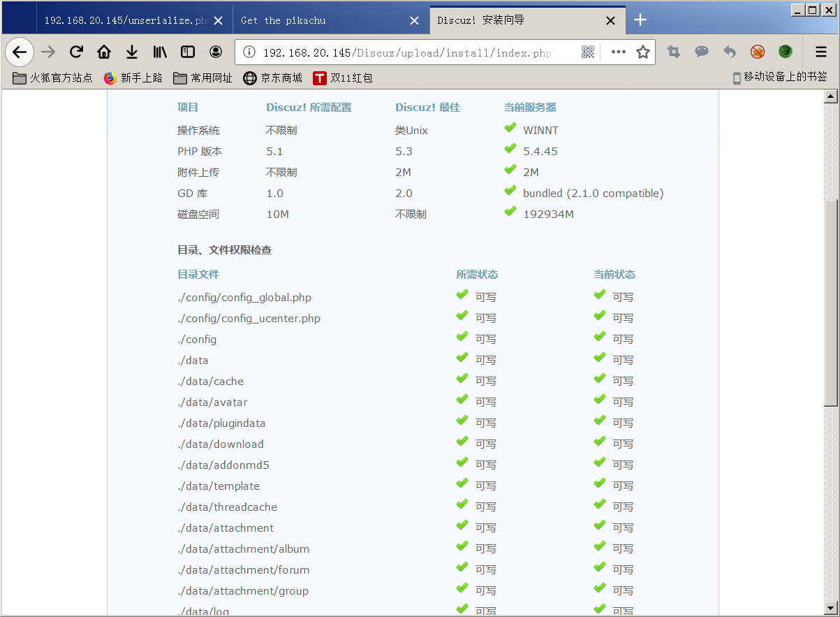Open the Firefox Library
This screenshot has height=617, width=840.
(x=159, y=52)
